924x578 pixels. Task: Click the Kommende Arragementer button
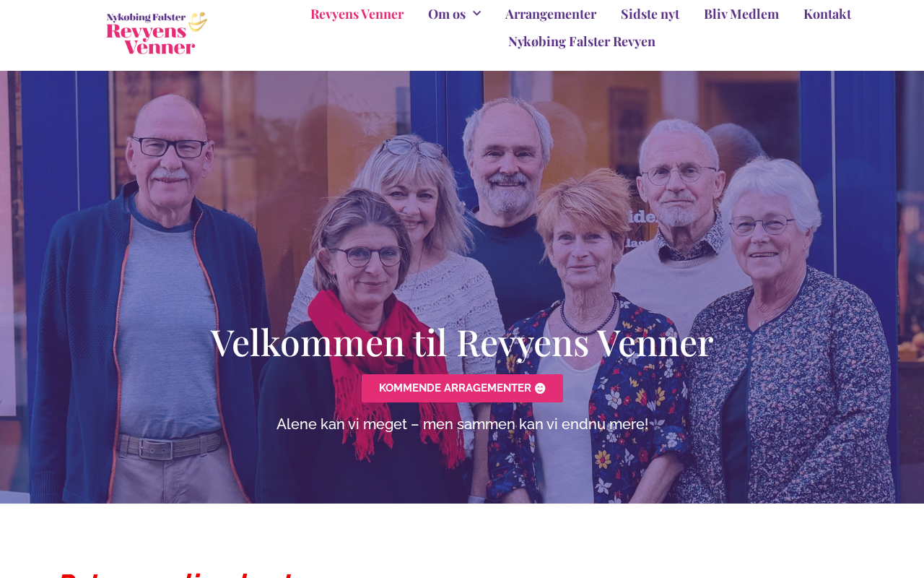462,388
